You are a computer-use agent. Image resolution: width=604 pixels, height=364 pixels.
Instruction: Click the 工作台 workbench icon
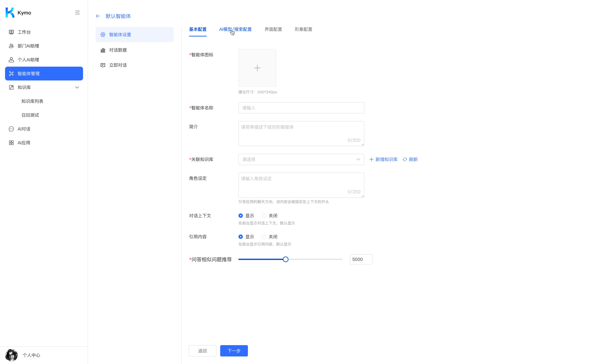(11, 32)
